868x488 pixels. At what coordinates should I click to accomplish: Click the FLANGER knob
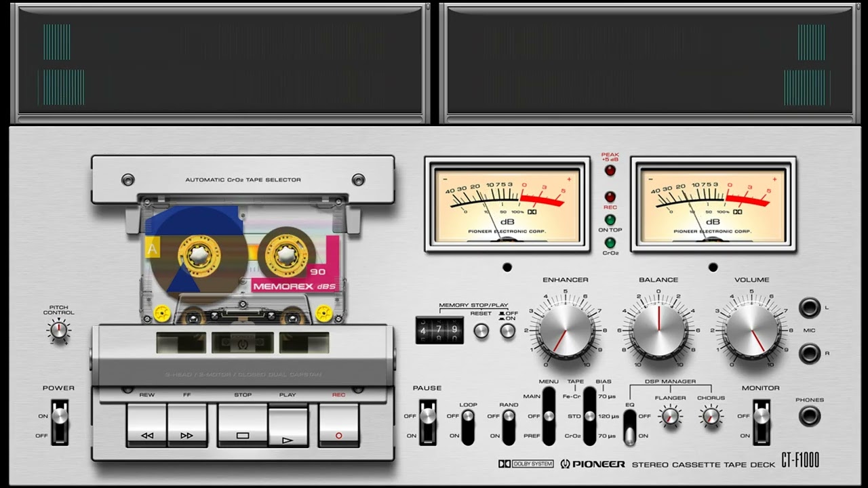pyautogui.click(x=670, y=415)
